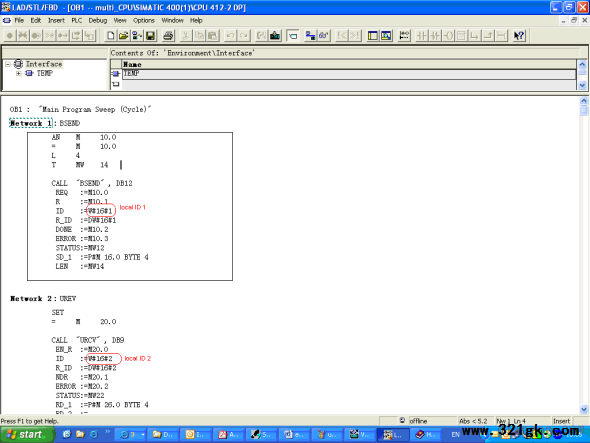Click the Windows start button
Screen dimensions: 590x443
[x=27, y=435]
